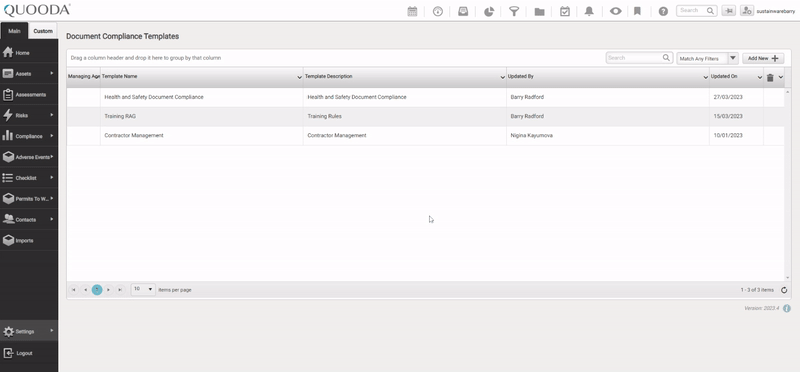800x372 pixels.
Task: Open the bookmark icon in top toolbar
Action: (637, 11)
